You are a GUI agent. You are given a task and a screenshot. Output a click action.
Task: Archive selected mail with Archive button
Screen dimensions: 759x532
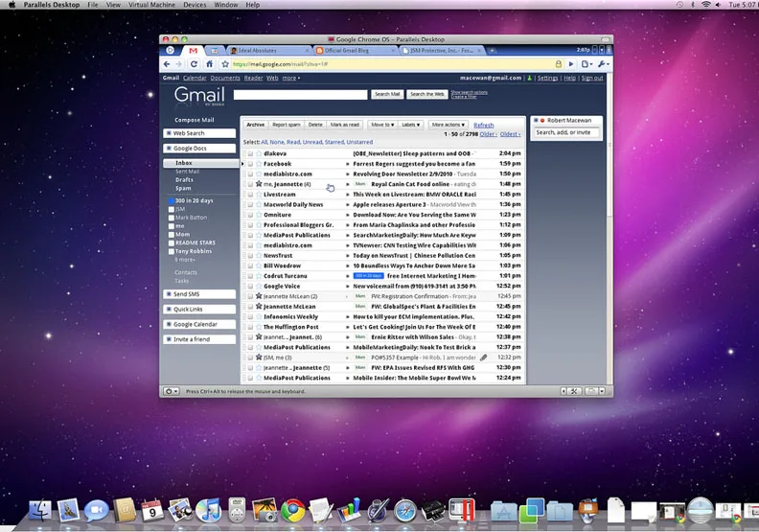(255, 125)
